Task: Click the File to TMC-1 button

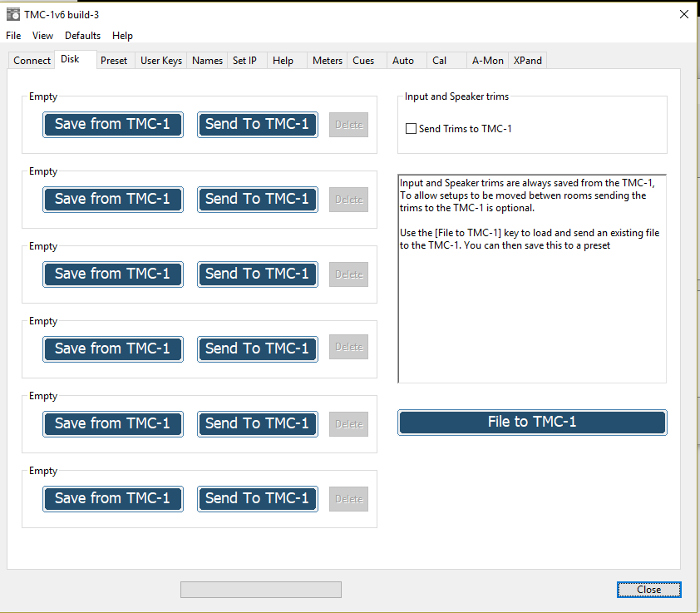Action: [x=532, y=423]
